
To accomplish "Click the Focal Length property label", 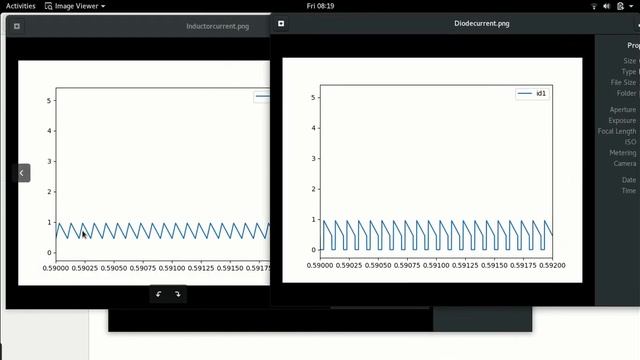I will click(x=617, y=131).
